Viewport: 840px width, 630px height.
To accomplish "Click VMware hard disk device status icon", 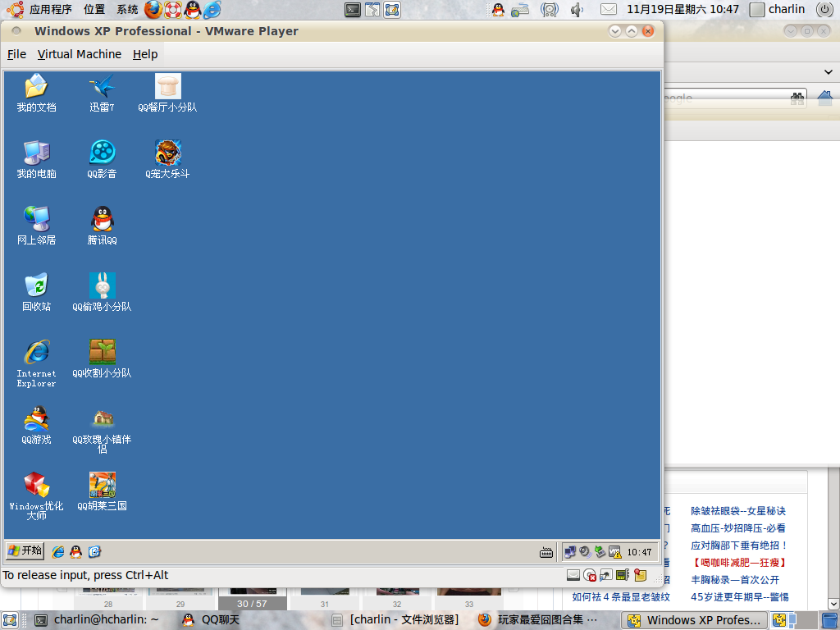I will coord(573,575).
